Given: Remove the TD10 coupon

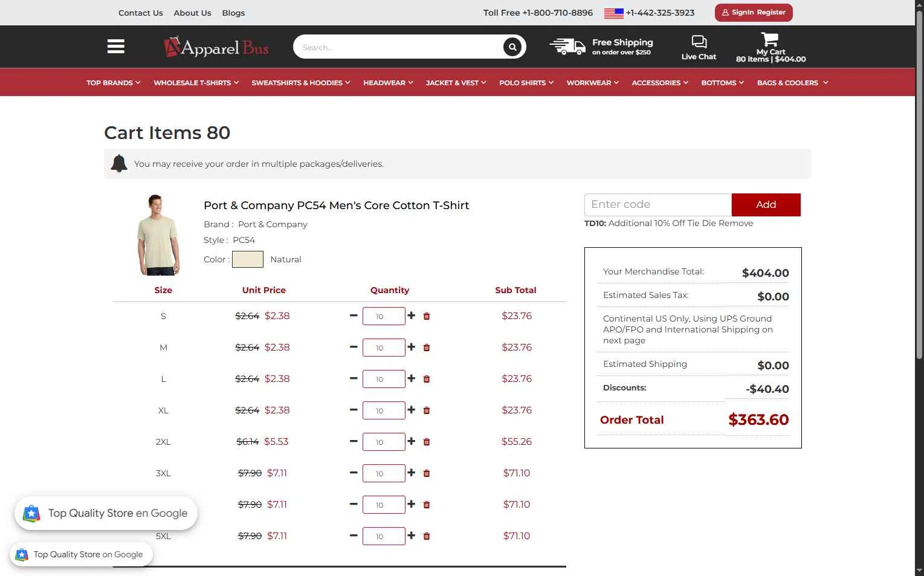Looking at the screenshot, I should pyautogui.click(x=735, y=223).
